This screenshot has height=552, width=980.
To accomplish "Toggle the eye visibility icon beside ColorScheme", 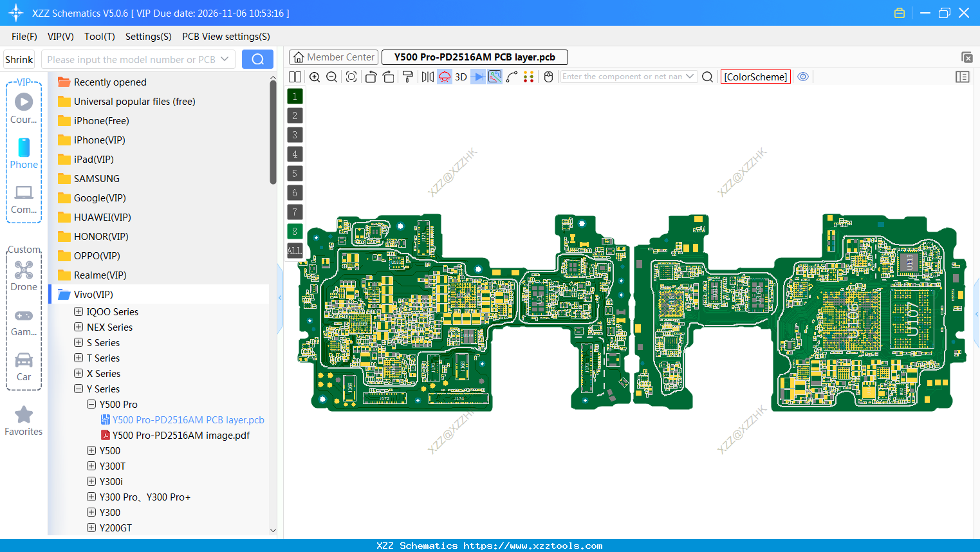I will click(803, 77).
